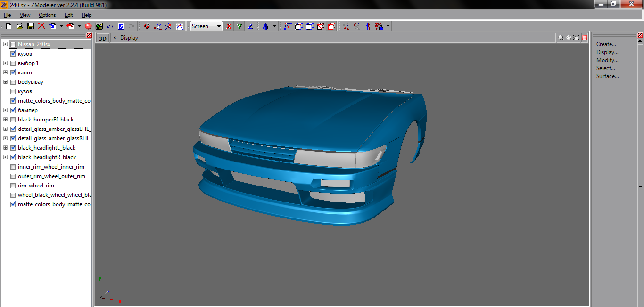The image size is (644, 307).
Task: Open the Options menu
Action: click(47, 15)
